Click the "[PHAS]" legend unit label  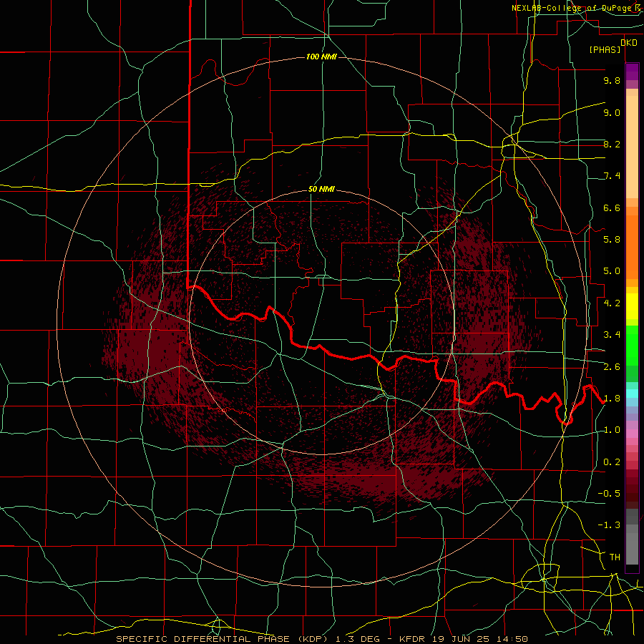[x=605, y=49]
